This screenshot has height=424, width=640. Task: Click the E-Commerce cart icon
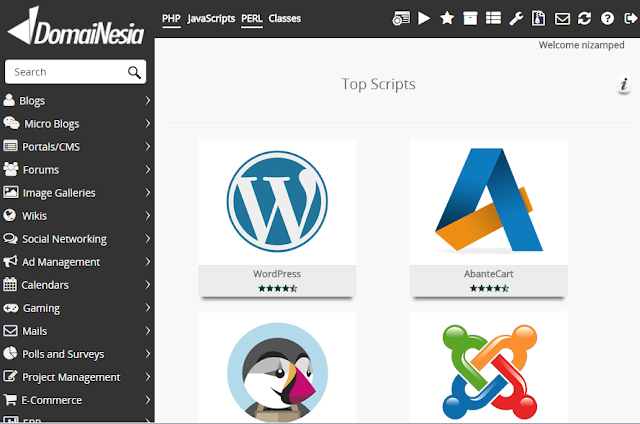coord(10,400)
